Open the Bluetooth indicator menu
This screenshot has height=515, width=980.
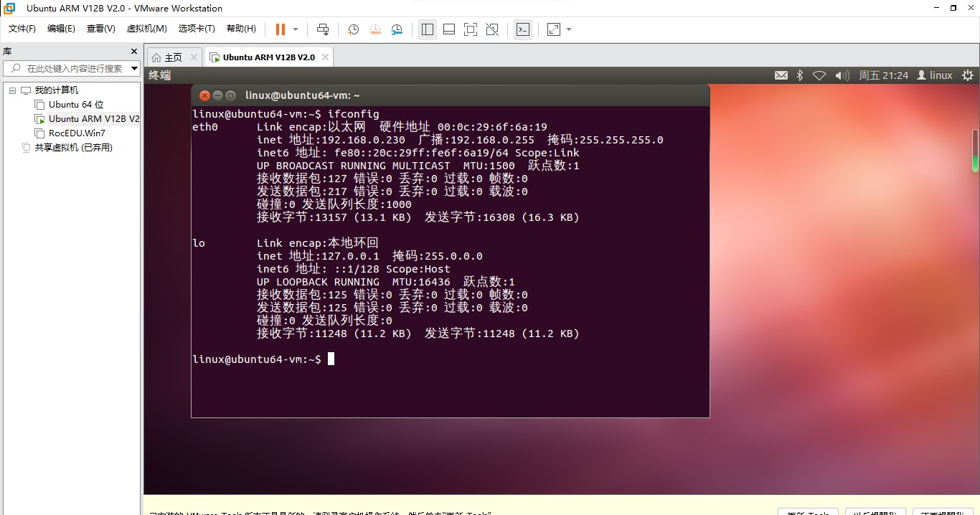[800, 75]
